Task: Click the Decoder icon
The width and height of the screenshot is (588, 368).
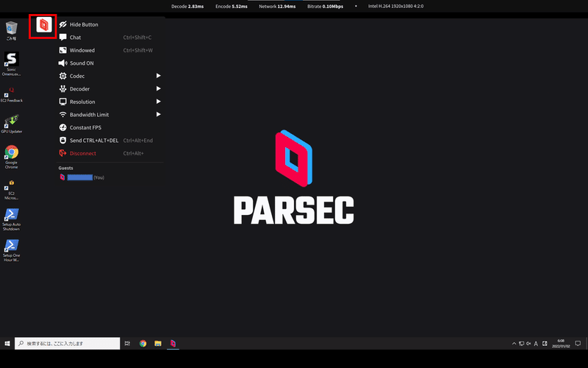Action: 63,88
